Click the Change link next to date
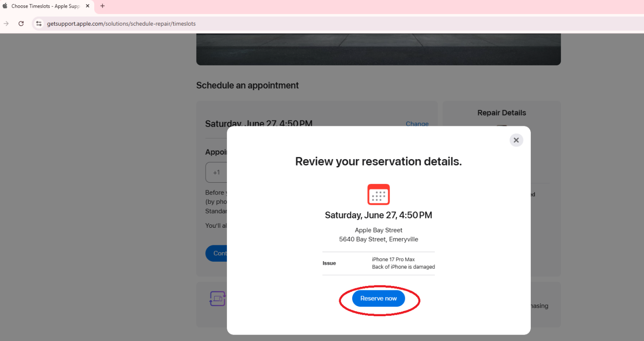The image size is (644, 341). coord(417,124)
